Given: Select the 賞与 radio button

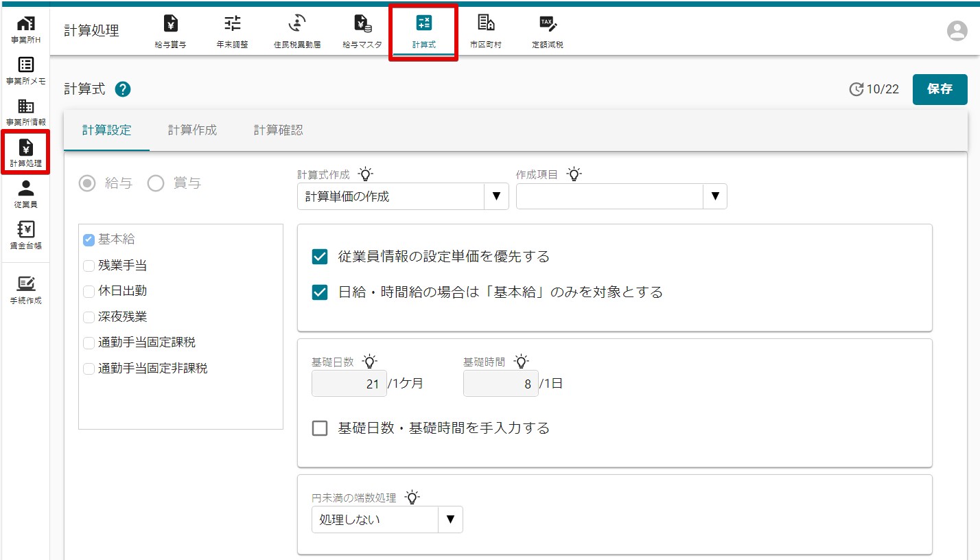Looking at the screenshot, I should tap(156, 183).
